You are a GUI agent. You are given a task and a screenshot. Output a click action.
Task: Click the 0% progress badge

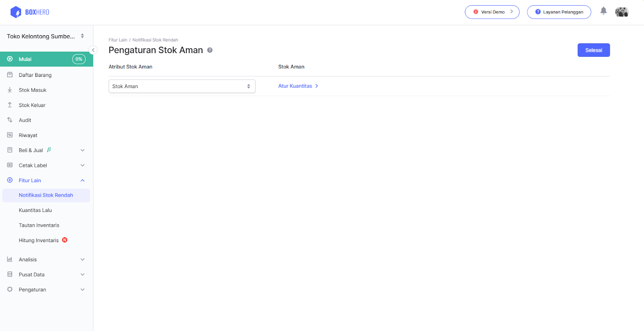pyautogui.click(x=79, y=59)
